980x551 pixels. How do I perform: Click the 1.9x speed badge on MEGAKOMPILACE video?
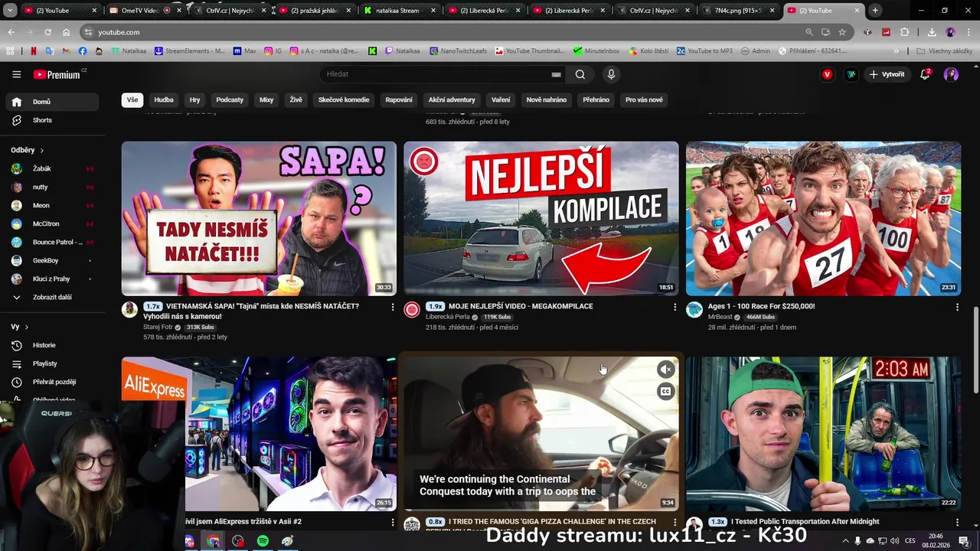click(436, 306)
